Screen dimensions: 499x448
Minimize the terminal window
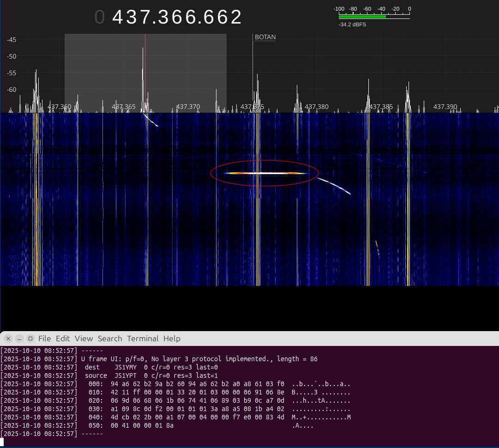click(19, 339)
